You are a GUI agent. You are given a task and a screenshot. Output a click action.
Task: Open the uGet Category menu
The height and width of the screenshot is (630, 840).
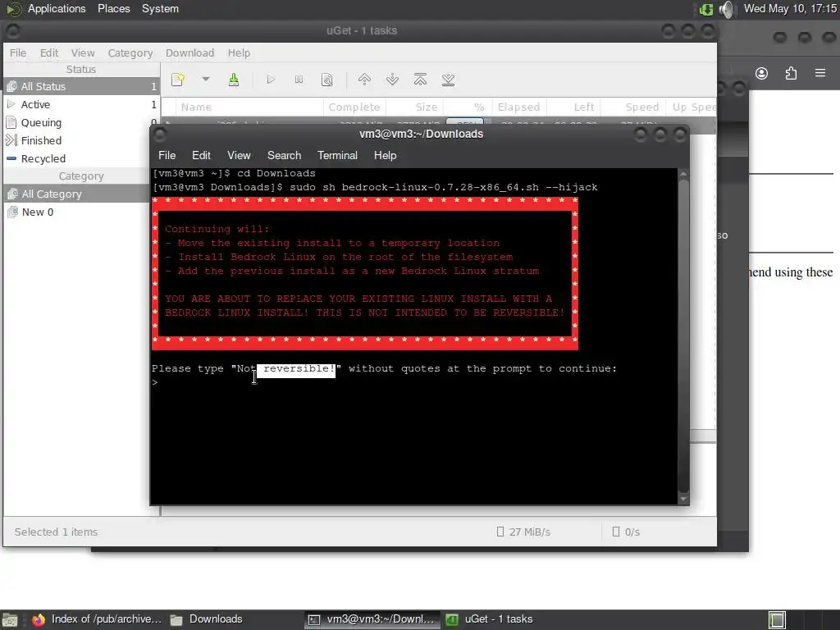(x=130, y=53)
